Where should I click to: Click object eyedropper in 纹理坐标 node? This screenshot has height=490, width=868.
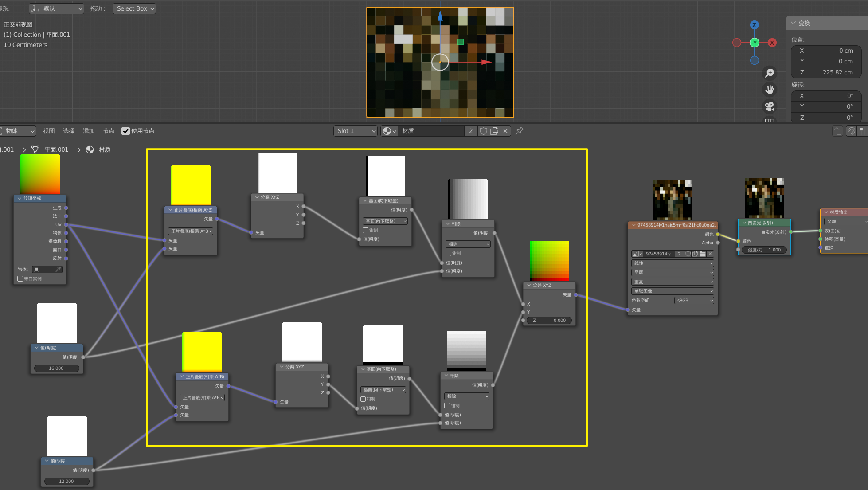[x=58, y=269]
